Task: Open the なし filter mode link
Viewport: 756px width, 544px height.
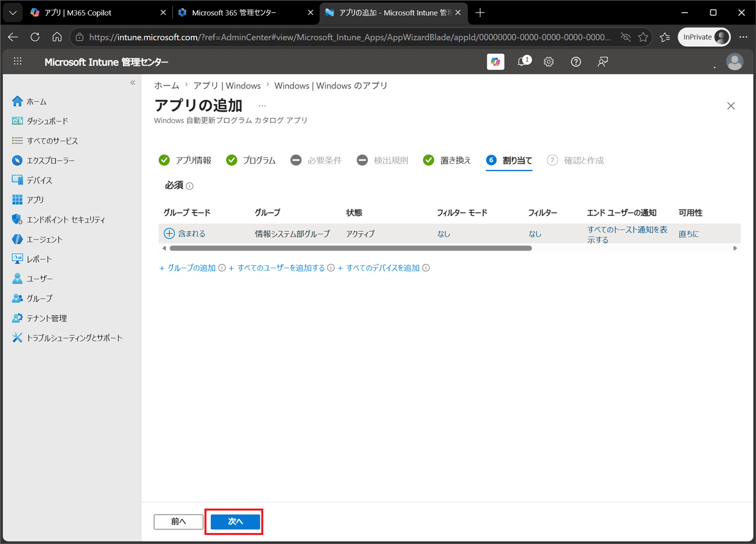Action: pyautogui.click(x=444, y=234)
